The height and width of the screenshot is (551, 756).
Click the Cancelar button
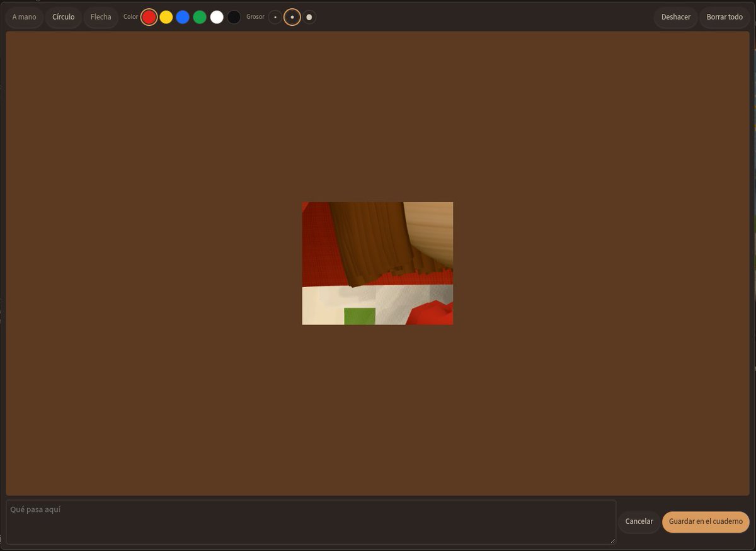639,521
